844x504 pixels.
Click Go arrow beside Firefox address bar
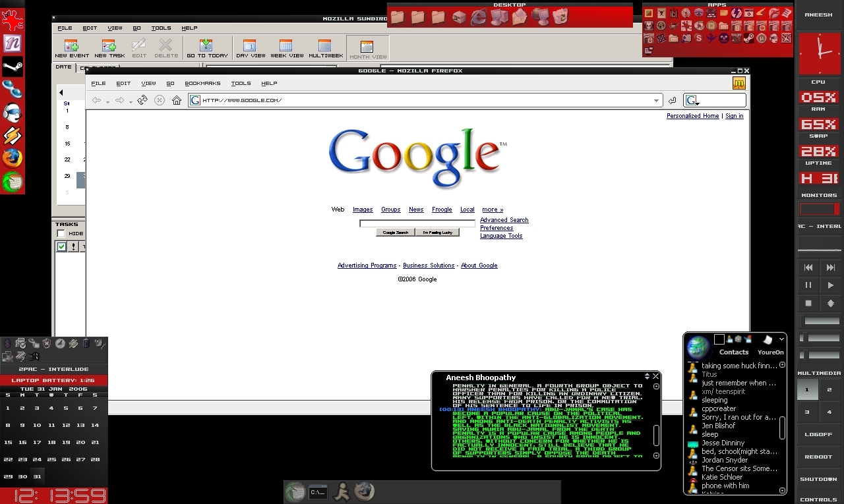672,100
